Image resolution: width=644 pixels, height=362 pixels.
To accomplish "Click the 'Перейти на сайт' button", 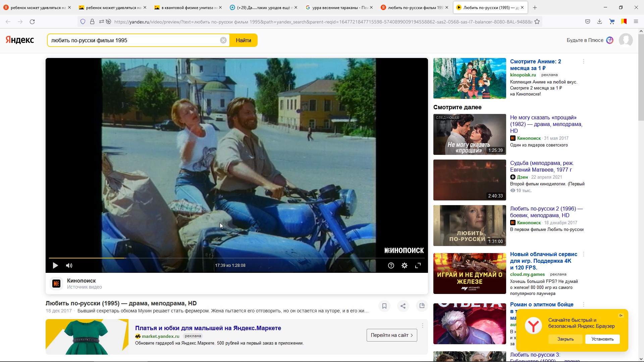I will click(x=392, y=335).
